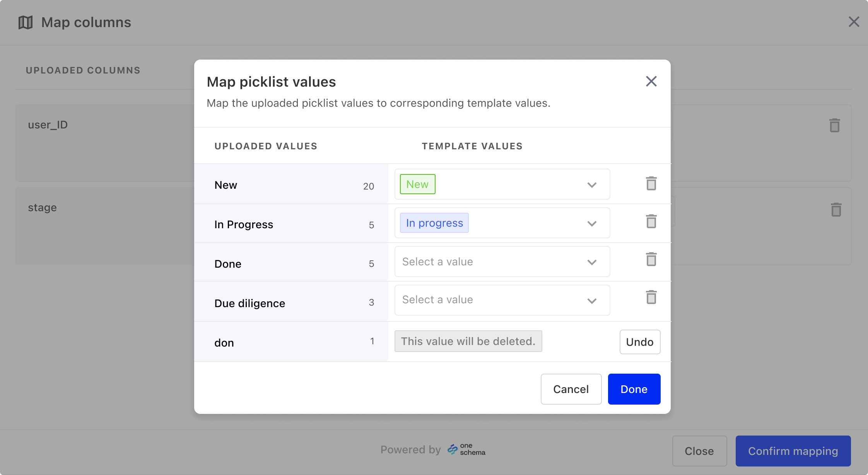
Task: Close the mapping screen with Close button
Action: (699, 451)
